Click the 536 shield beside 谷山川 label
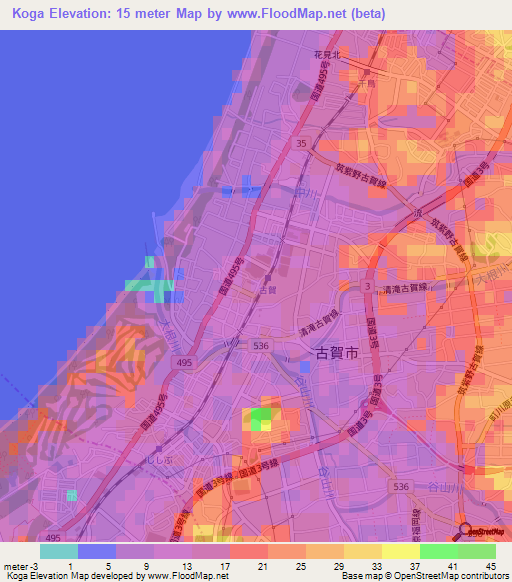The image size is (512, 582). [401, 487]
